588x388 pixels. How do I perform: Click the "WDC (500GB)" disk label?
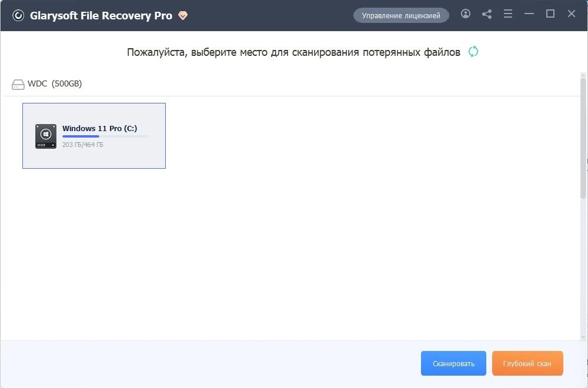pyautogui.click(x=55, y=83)
